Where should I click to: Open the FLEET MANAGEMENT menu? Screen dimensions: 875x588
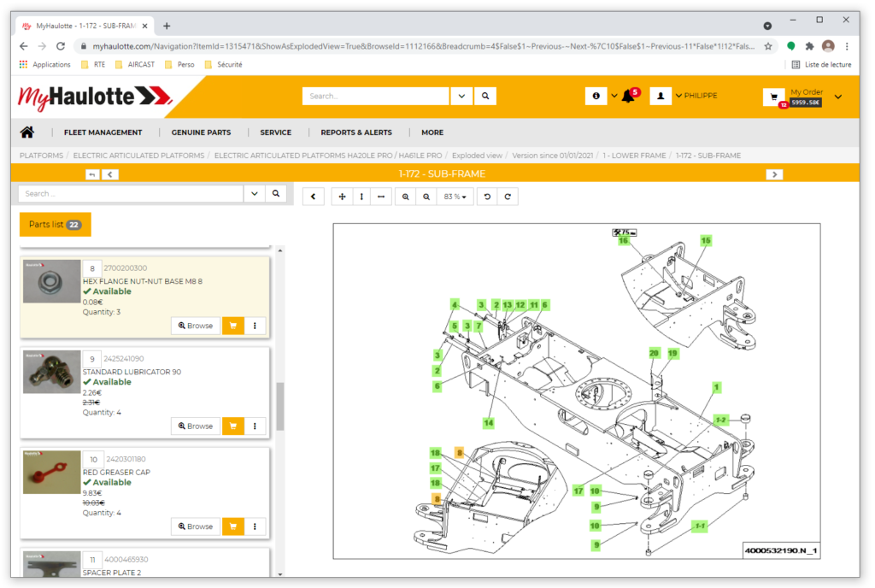[x=103, y=132]
